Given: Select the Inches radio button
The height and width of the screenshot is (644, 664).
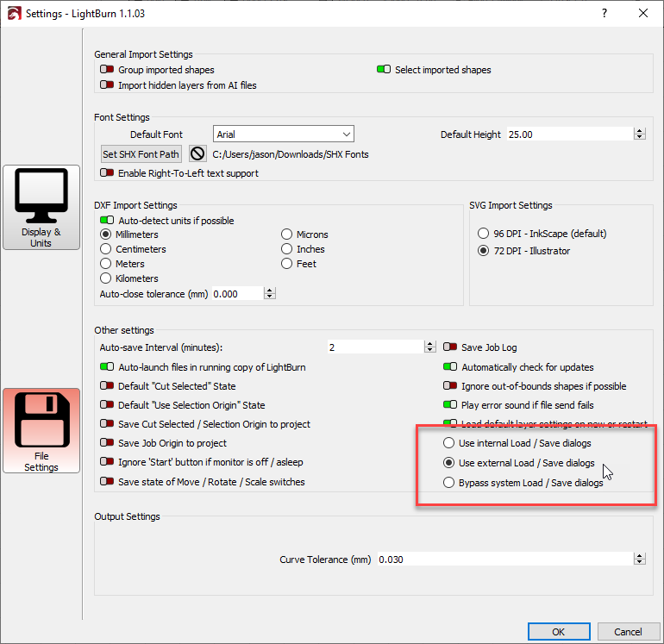Looking at the screenshot, I should (288, 249).
